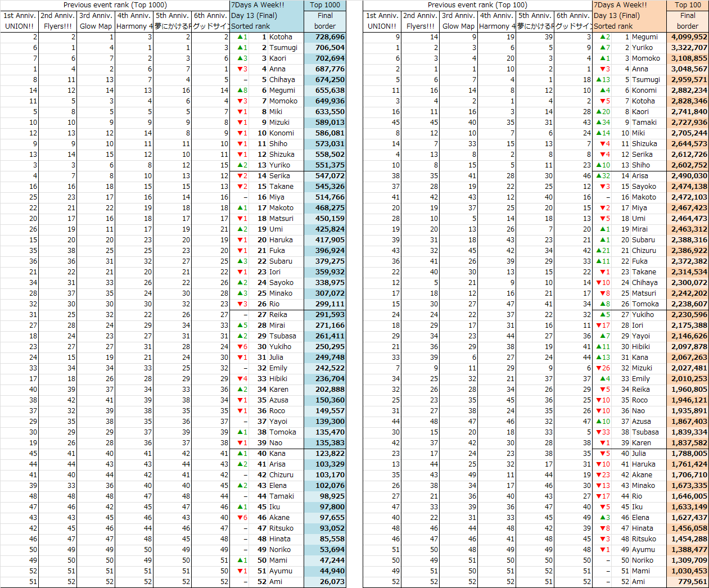The height and width of the screenshot is (588, 709).
Task: Click the 'Top 100' column header
Action: 688,5
